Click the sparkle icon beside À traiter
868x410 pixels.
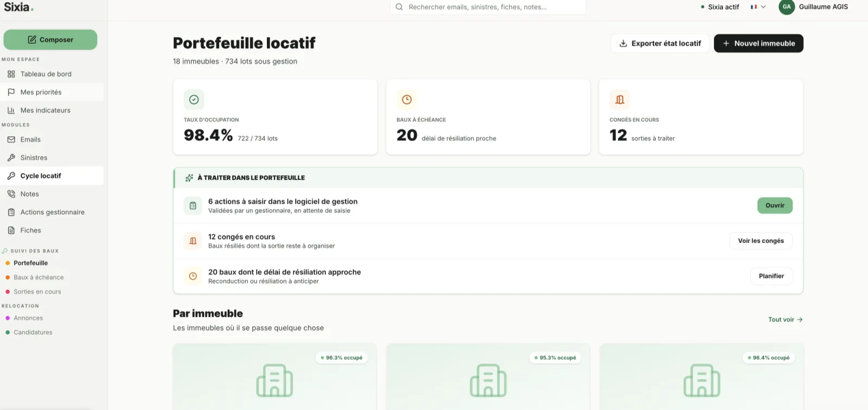point(189,178)
